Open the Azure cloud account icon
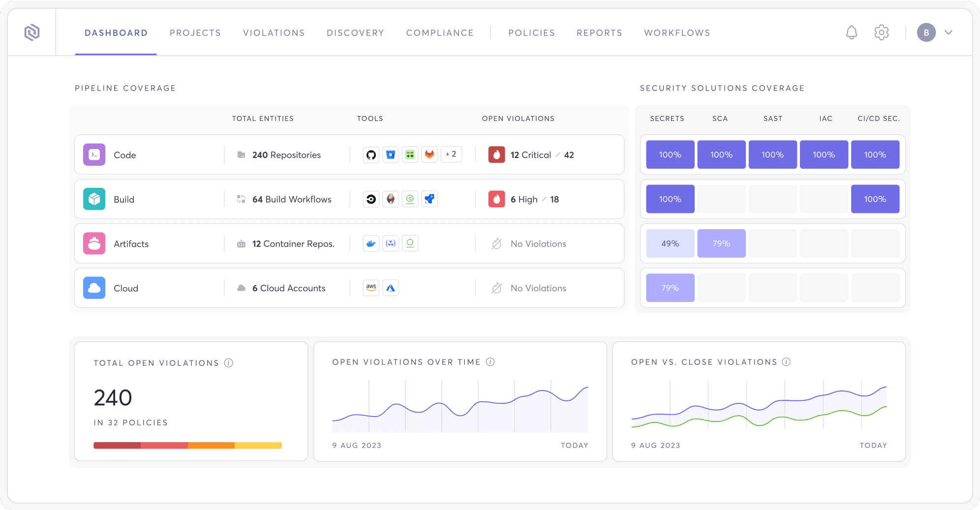 click(390, 287)
